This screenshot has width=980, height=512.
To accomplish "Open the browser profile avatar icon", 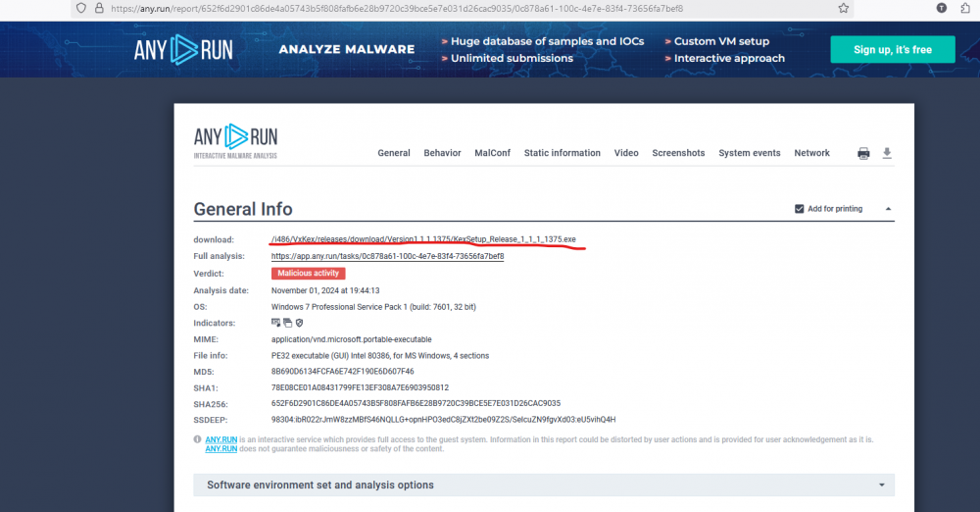I will tap(942, 8).
